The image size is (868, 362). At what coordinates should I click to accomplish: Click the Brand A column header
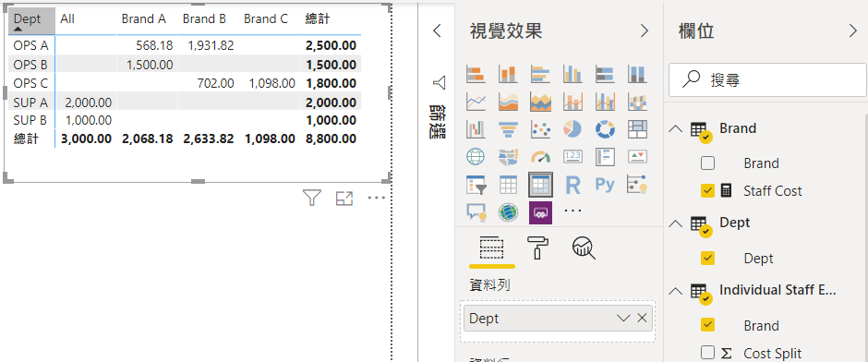point(144,18)
